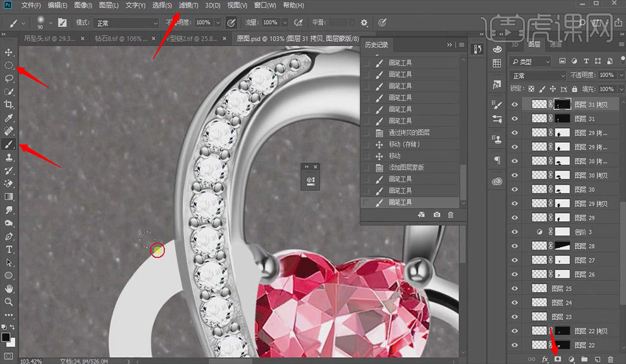
Task: Delete current state in History panel
Action: [451, 215]
